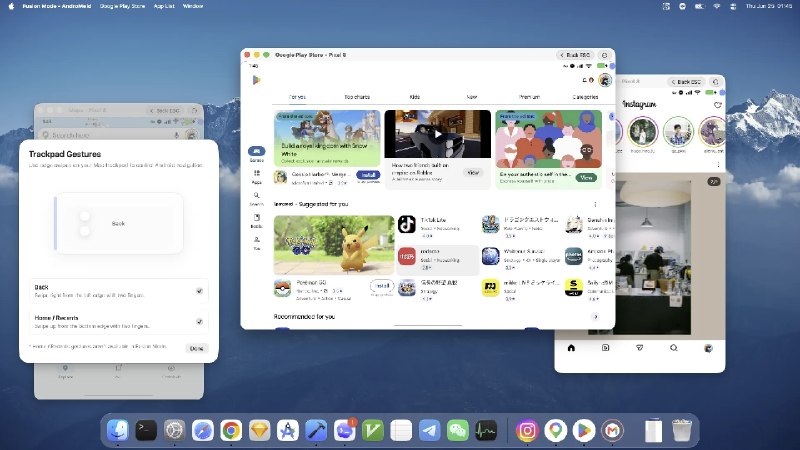Open Finder from the Dock

(118, 431)
